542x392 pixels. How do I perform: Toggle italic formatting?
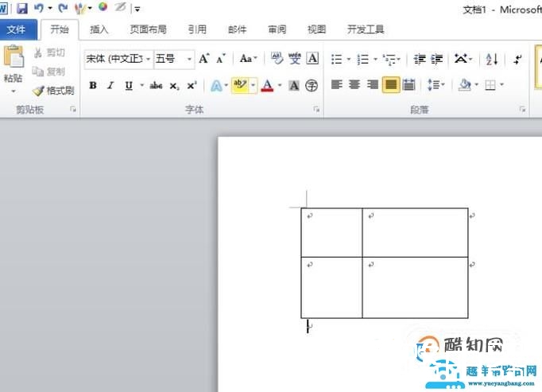[110, 85]
